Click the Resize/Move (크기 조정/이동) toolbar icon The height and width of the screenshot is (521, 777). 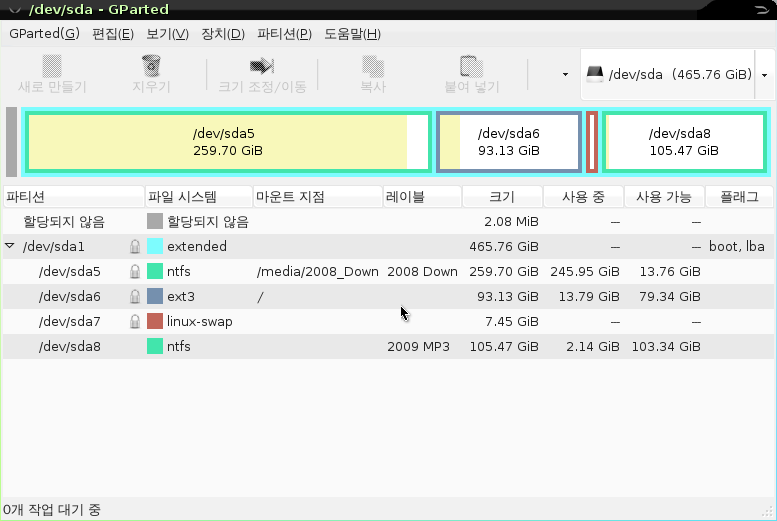point(262,66)
